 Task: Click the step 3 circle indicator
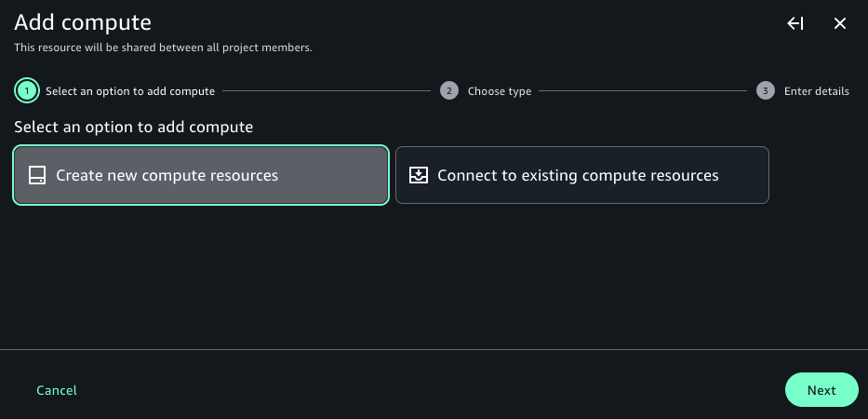(x=766, y=91)
